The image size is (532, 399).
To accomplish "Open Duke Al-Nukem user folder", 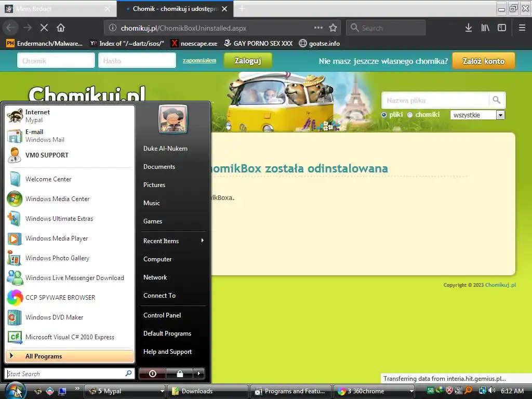I will tap(165, 149).
